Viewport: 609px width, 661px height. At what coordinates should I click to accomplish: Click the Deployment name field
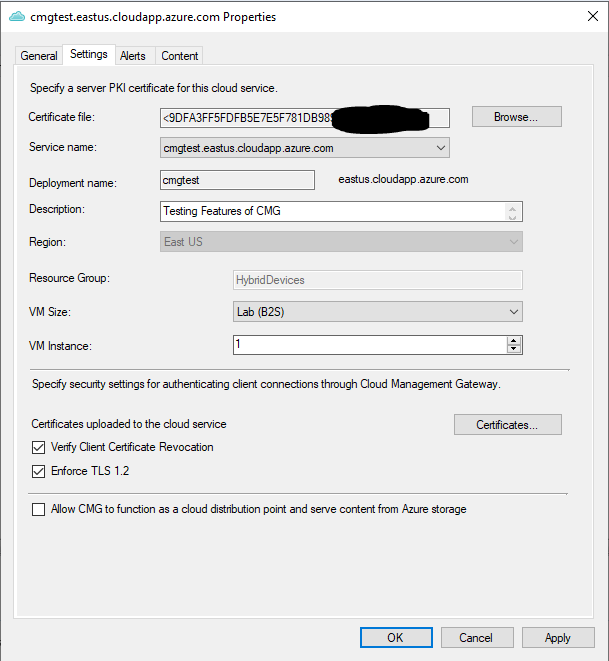tap(237, 180)
